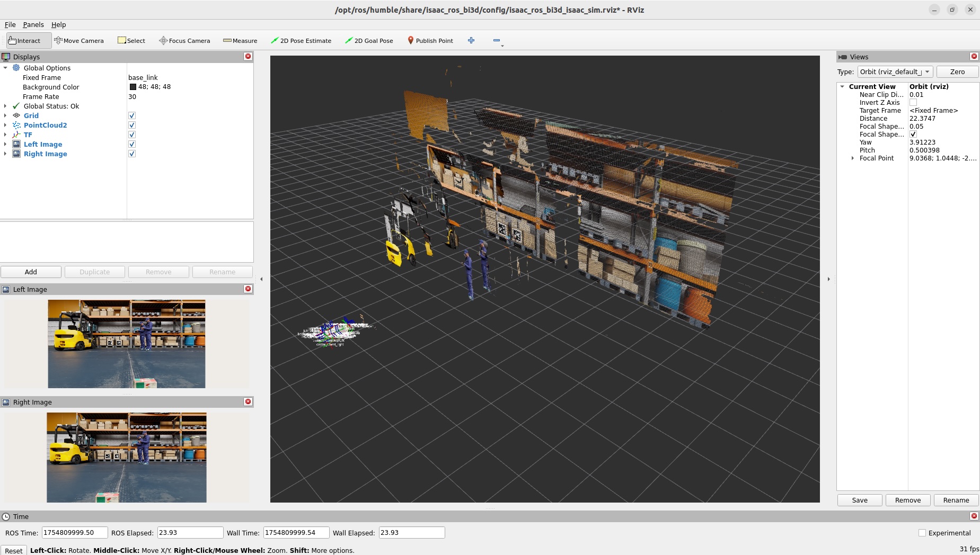Close the Right Image panel

248,401
